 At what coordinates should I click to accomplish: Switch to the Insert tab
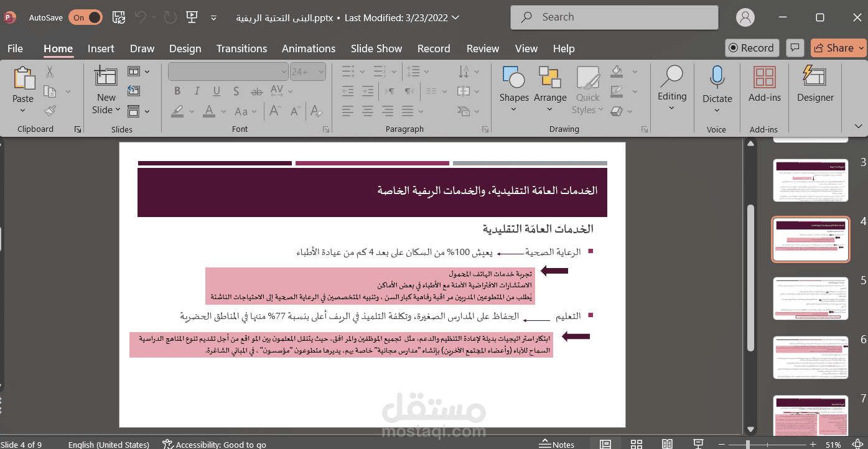click(101, 49)
